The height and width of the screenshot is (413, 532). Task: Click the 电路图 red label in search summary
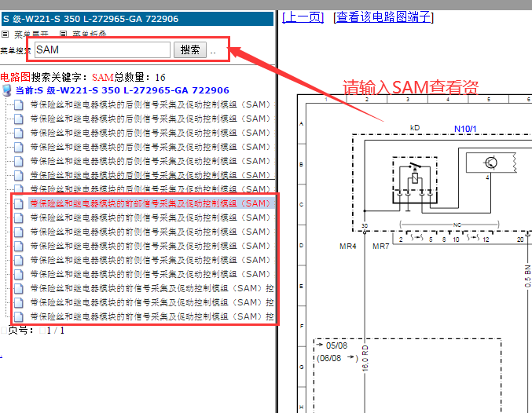pos(15,77)
